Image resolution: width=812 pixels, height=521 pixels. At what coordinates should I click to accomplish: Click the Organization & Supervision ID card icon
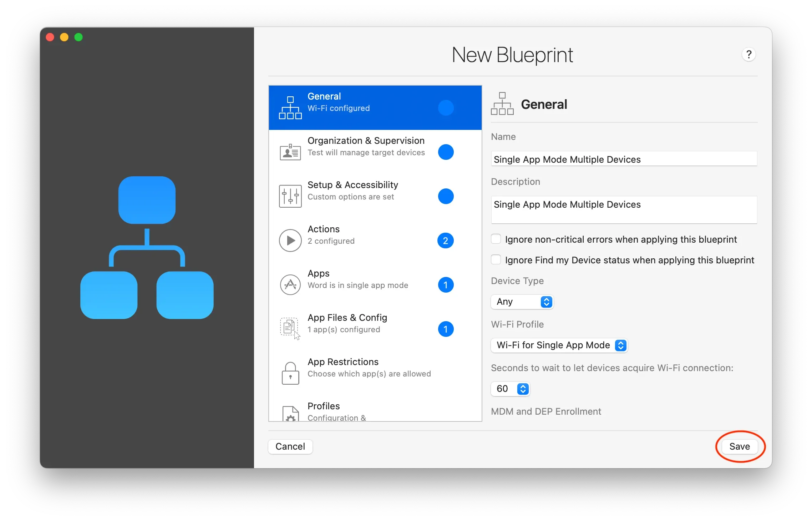tap(290, 152)
